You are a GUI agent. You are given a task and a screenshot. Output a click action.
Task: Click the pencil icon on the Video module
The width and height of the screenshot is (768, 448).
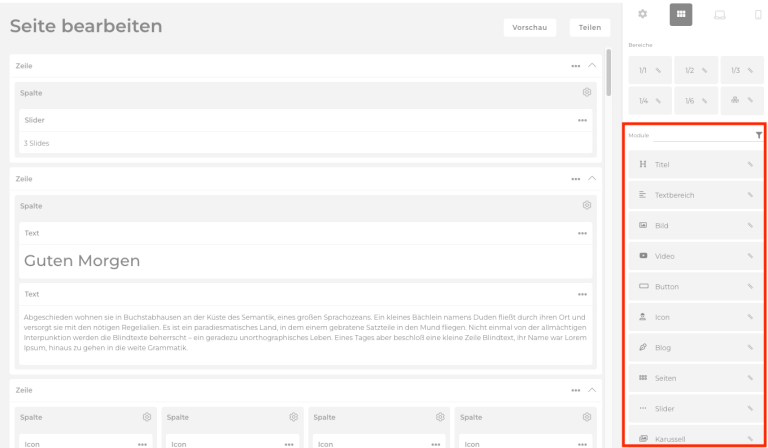pyautogui.click(x=749, y=257)
